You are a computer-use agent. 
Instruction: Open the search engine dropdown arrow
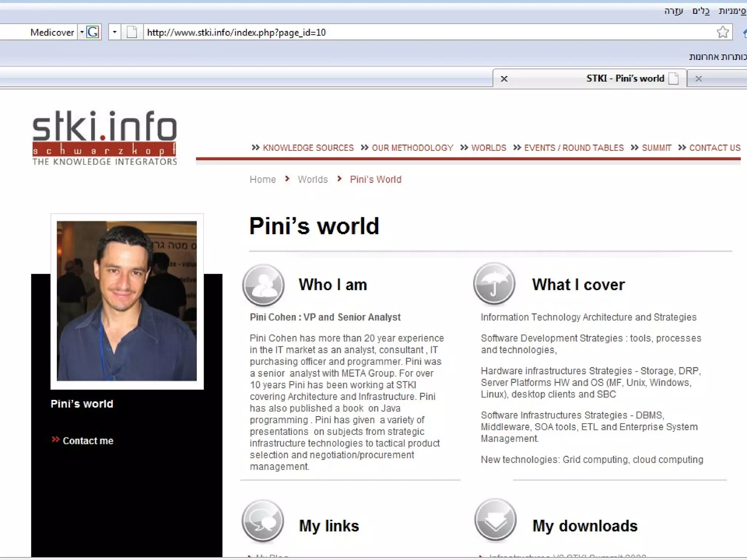[82, 32]
